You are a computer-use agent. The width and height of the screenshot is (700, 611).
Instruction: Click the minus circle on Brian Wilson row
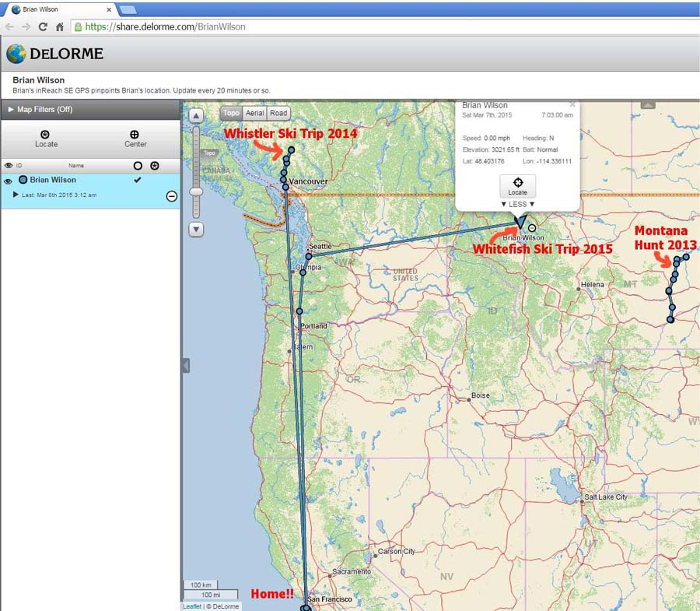171,196
